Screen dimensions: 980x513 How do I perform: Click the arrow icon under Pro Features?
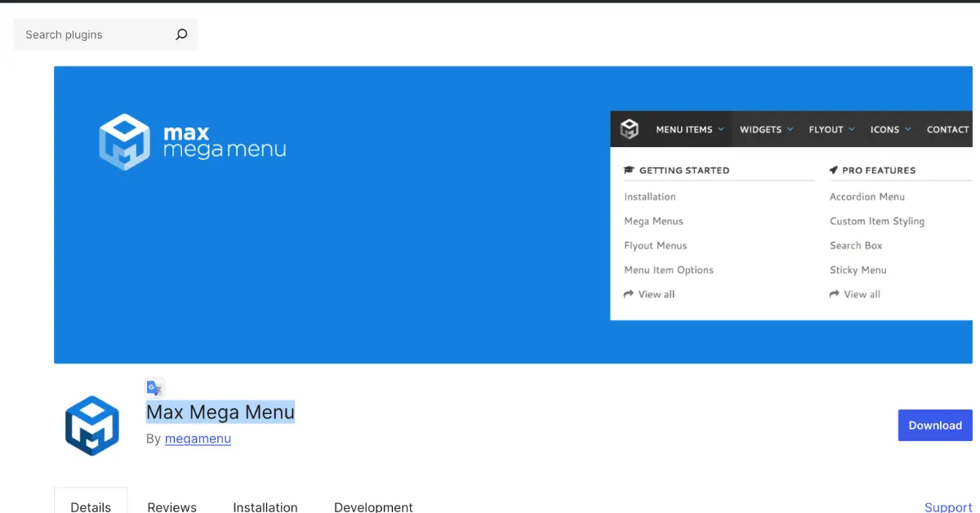pos(834,294)
